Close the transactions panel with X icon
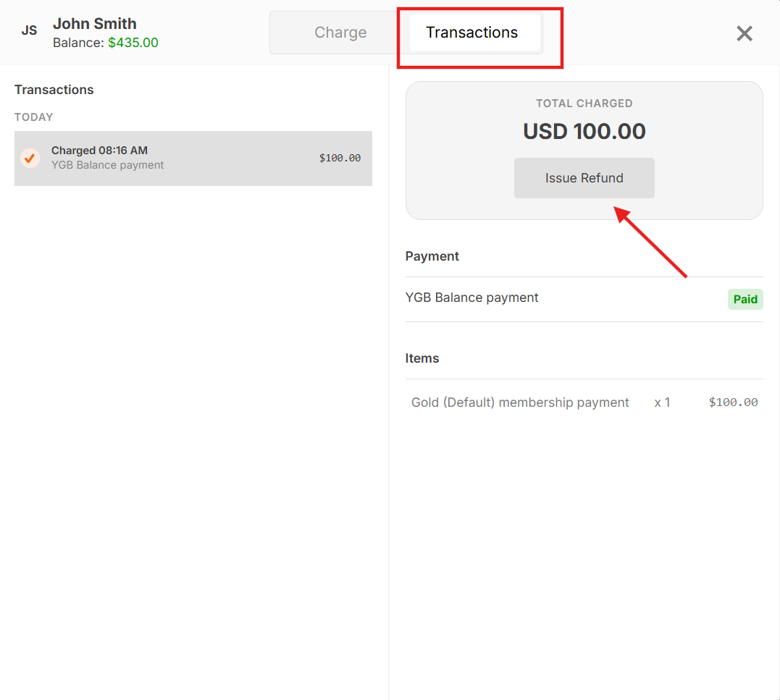 click(745, 33)
